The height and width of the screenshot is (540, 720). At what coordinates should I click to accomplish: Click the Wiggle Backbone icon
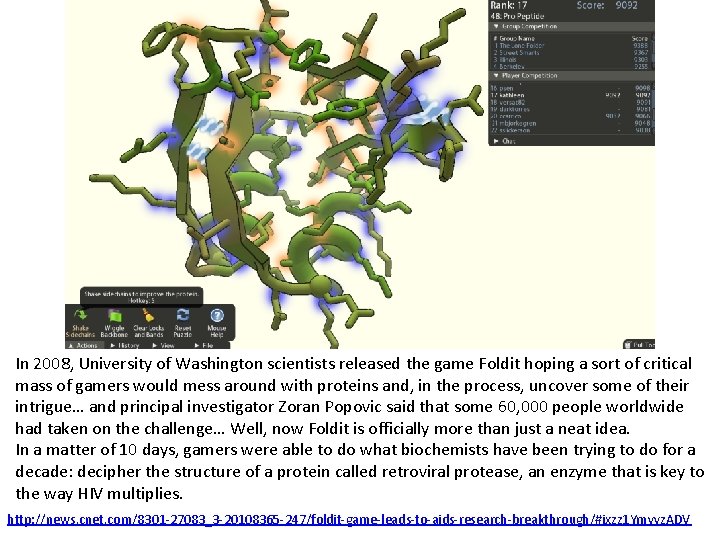click(x=114, y=316)
